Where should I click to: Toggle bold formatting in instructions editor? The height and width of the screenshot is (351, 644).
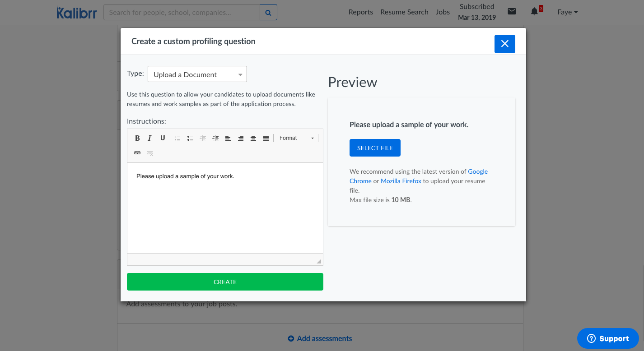[137, 138]
